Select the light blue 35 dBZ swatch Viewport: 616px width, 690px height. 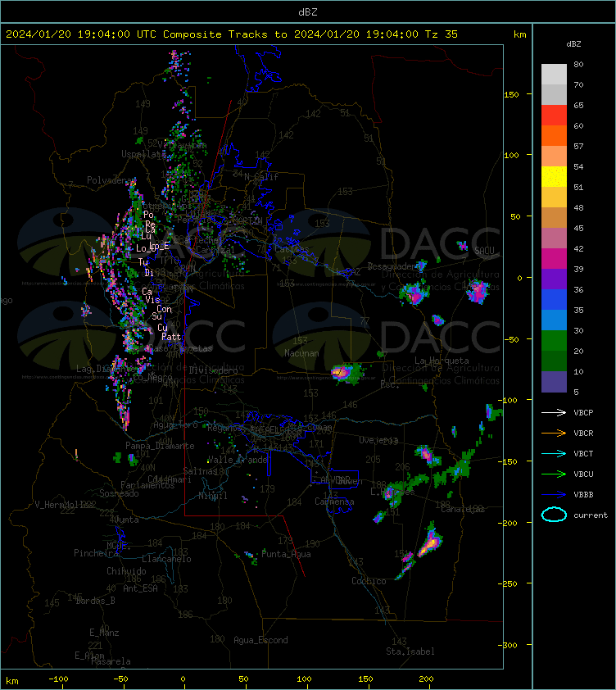(x=554, y=320)
